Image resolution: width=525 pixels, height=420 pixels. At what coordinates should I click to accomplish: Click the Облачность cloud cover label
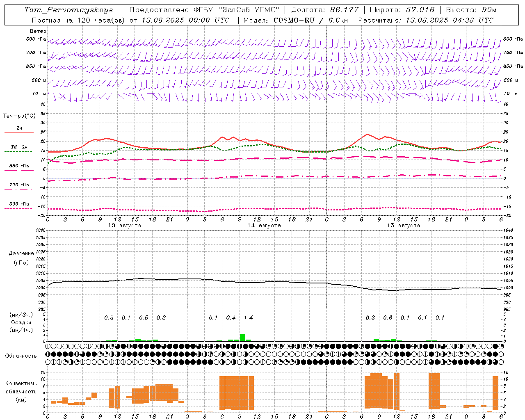tap(21, 356)
